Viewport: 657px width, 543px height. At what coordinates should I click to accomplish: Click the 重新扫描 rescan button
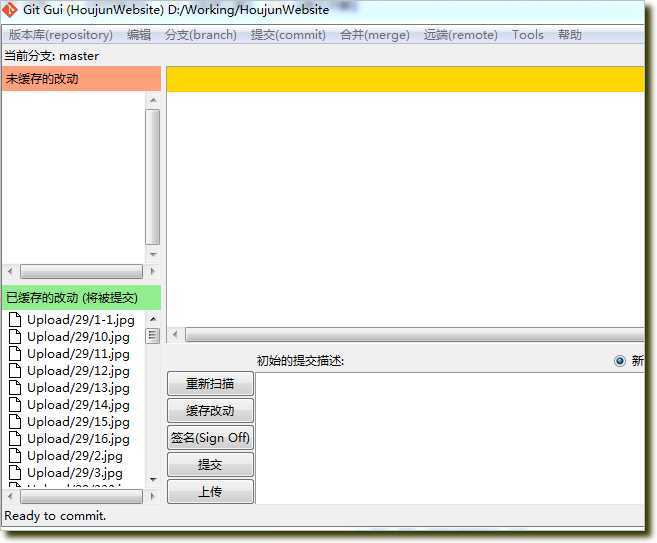click(x=210, y=383)
